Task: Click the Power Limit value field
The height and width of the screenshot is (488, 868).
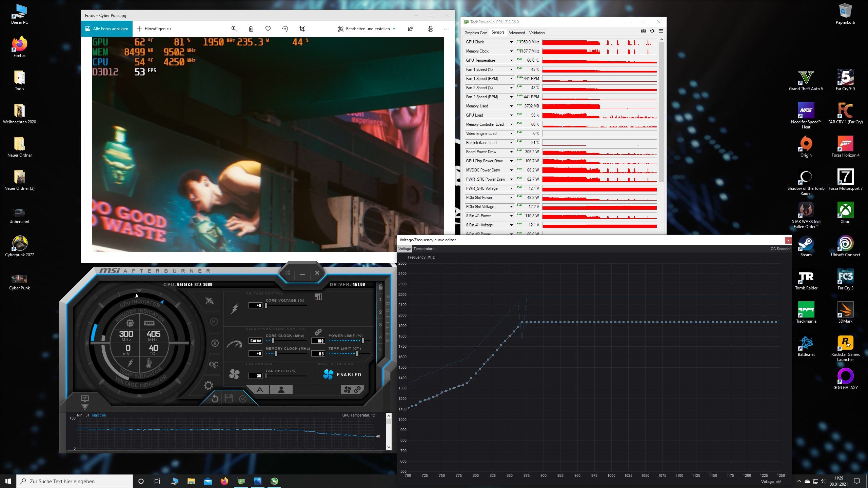Action: 318,341
